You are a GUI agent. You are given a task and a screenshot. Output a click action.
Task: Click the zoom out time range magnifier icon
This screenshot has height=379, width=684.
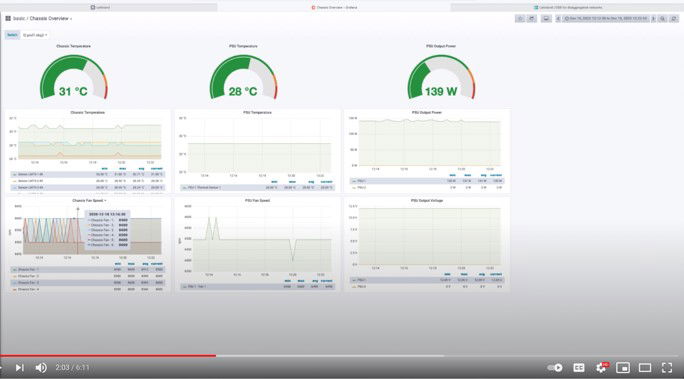click(663, 19)
